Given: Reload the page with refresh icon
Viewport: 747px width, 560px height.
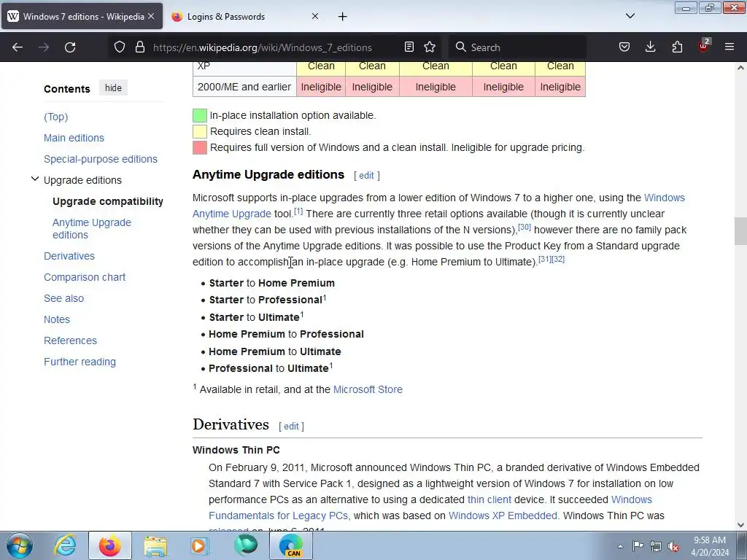Looking at the screenshot, I should pos(70,47).
